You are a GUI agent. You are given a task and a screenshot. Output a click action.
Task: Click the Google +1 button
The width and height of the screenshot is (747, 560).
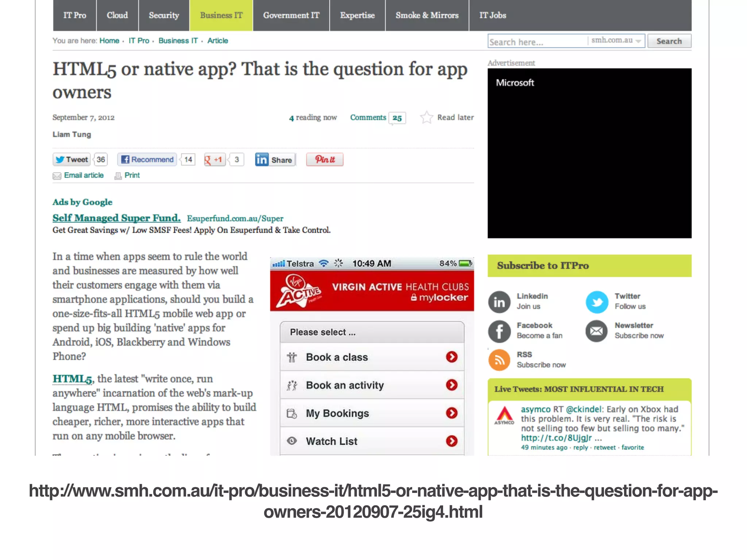tap(215, 160)
